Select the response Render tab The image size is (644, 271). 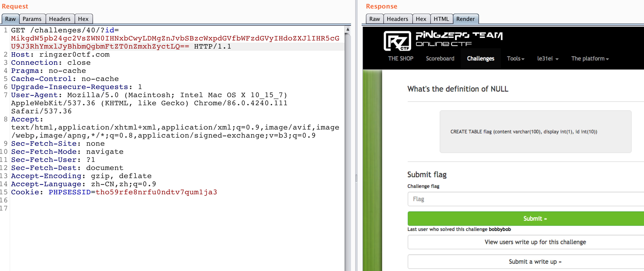465,19
